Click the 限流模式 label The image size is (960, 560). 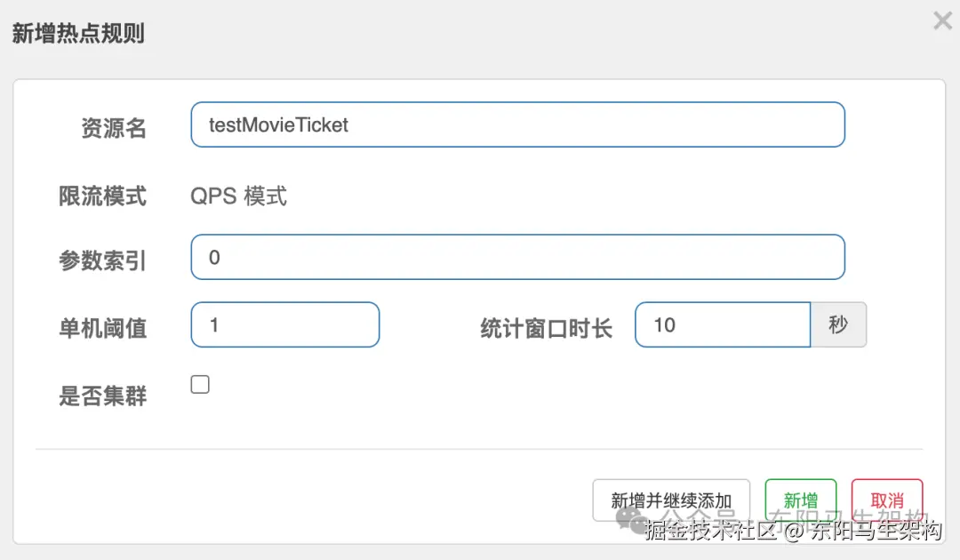point(102,196)
